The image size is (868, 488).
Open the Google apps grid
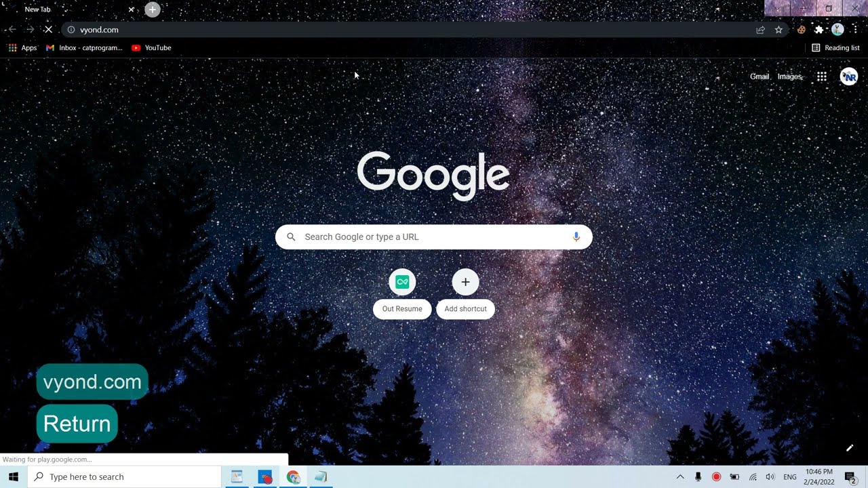(x=821, y=77)
